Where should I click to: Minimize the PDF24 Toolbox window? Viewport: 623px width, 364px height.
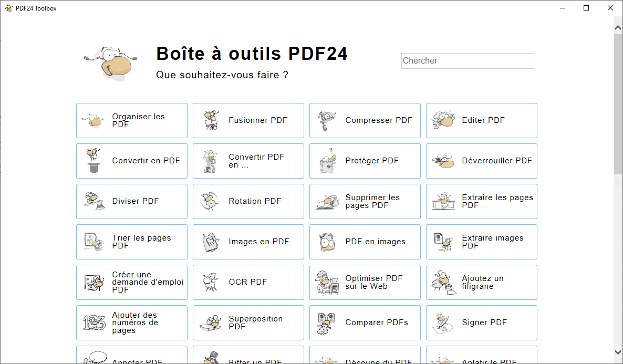coord(563,8)
